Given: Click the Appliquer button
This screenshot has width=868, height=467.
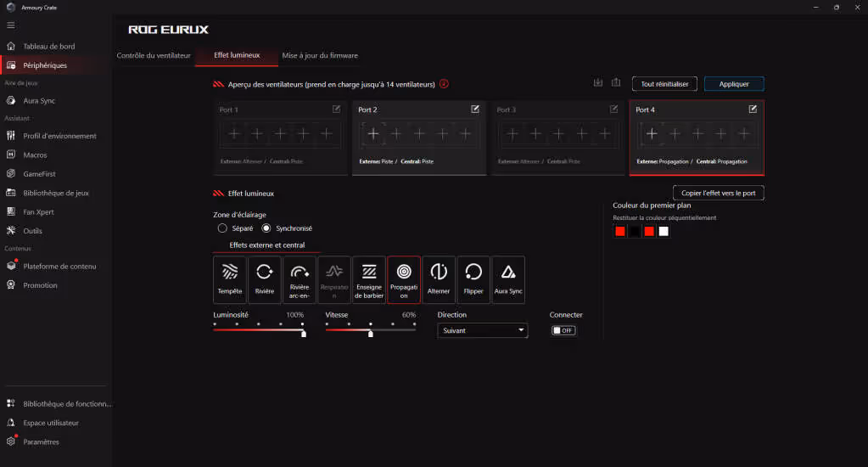Looking at the screenshot, I should (x=734, y=84).
